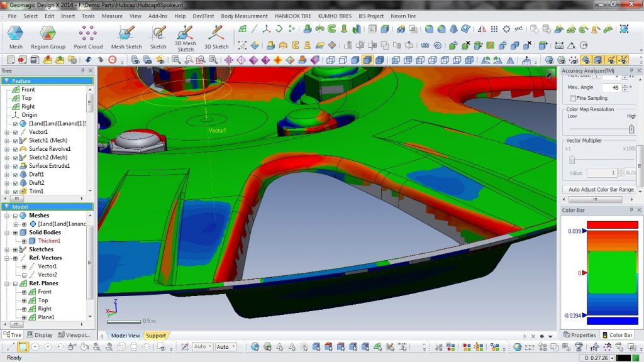Open the second Auto dropdown in bottom toolbar

(x=226, y=347)
